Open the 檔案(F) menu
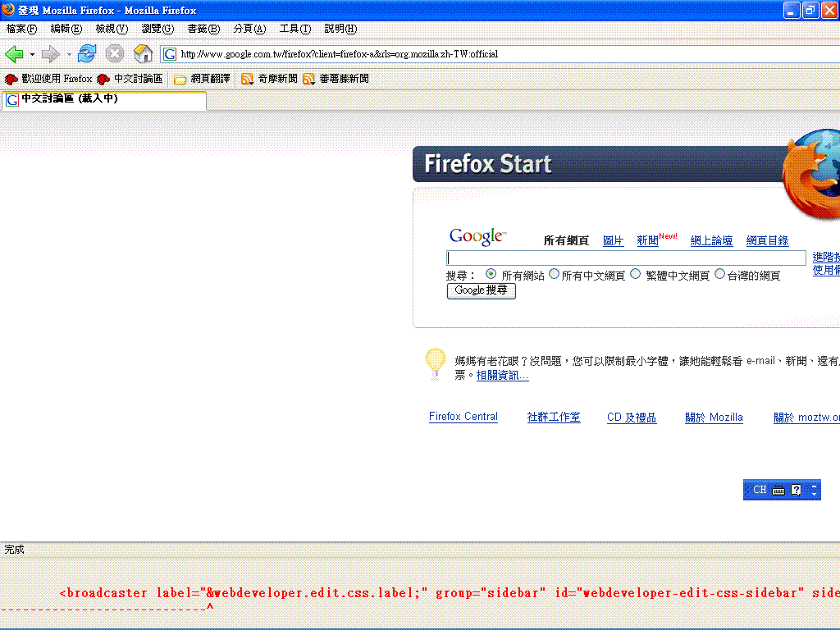This screenshot has width=840, height=630. [21, 29]
